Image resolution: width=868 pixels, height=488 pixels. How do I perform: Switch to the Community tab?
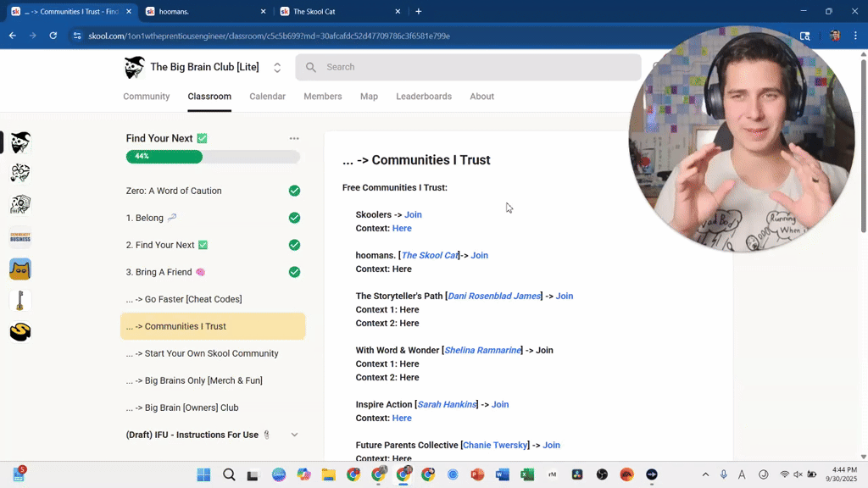coord(146,97)
